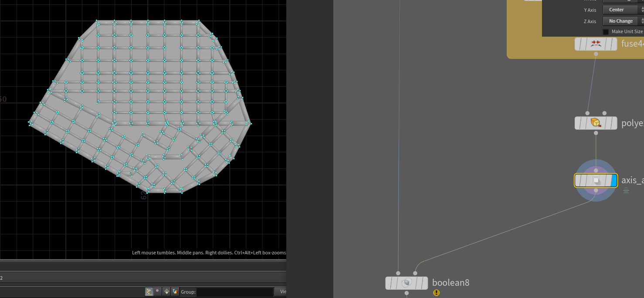Click the output connector of polyextrude node

(x=596, y=133)
